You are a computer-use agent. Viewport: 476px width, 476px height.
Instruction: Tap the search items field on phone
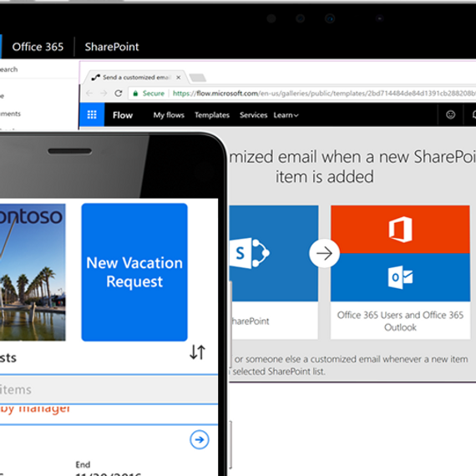click(109, 389)
